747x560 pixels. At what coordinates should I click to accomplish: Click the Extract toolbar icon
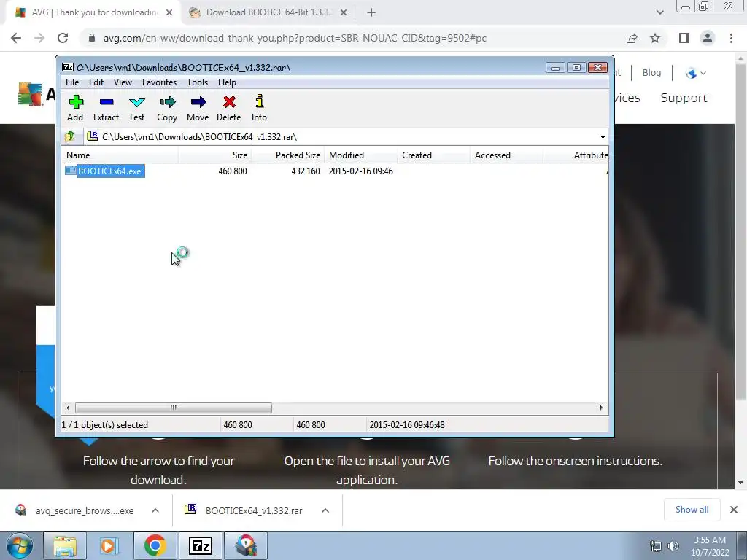click(106, 108)
